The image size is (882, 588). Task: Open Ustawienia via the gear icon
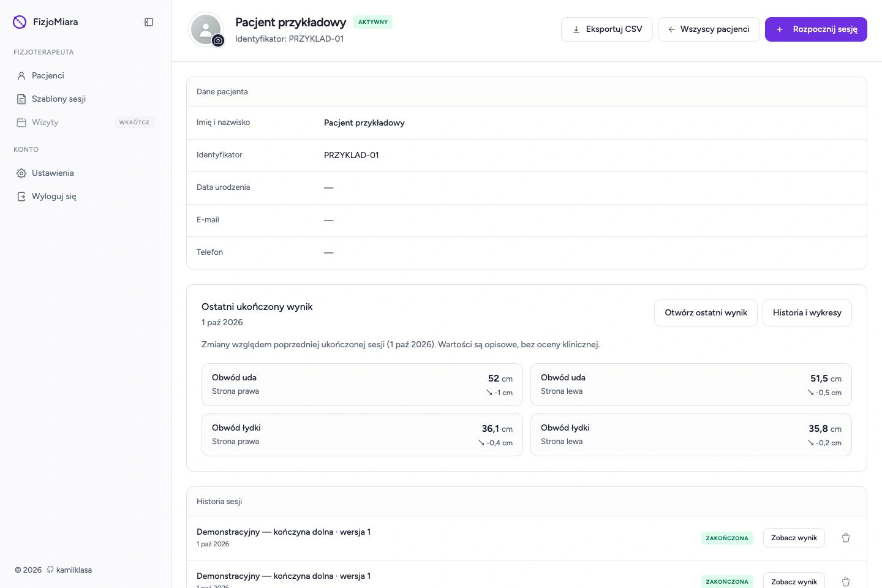[21, 173]
